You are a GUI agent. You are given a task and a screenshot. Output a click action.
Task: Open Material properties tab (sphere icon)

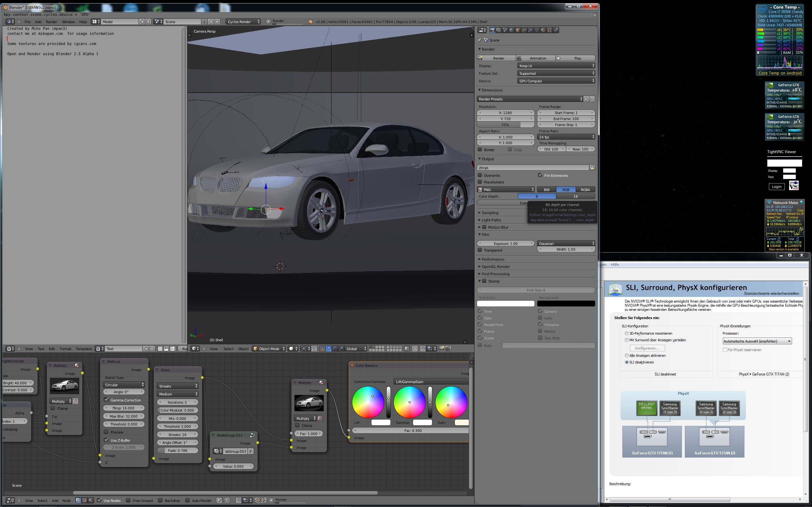click(543, 30)
